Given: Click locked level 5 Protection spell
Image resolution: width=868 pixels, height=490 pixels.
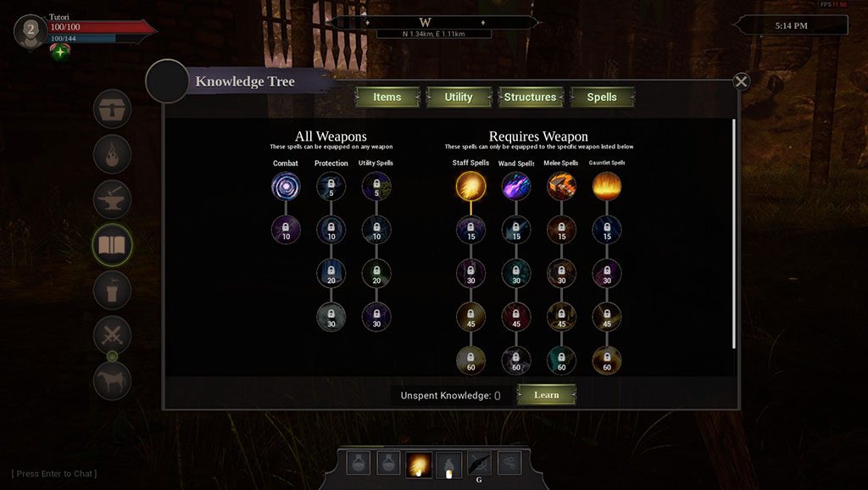Looking at the screenshot, I should tap(331, 186).
